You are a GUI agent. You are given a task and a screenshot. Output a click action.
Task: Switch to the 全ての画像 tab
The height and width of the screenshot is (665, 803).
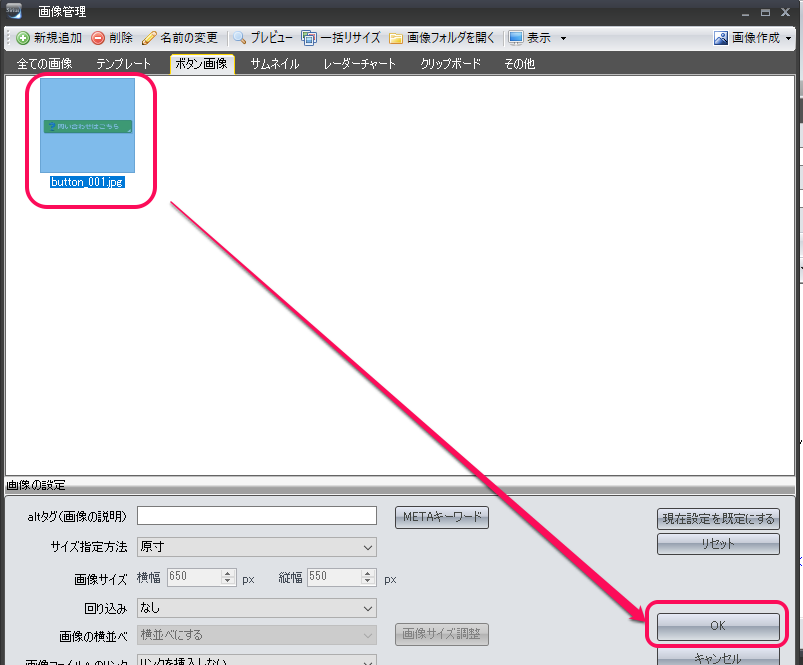(45, 64)
